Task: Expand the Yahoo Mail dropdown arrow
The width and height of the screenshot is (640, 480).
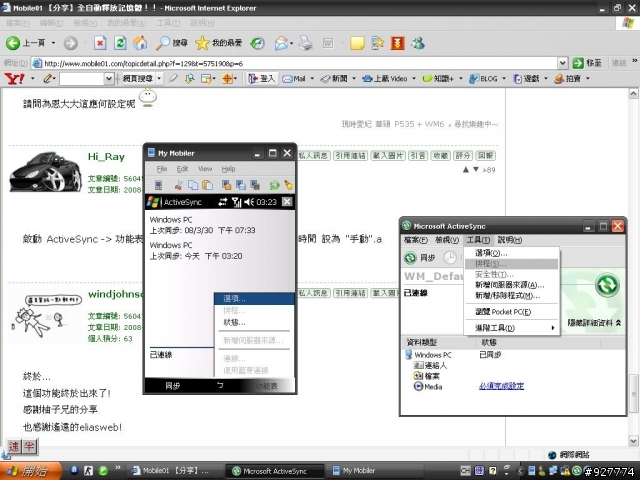Action: (x=312, y=78)
